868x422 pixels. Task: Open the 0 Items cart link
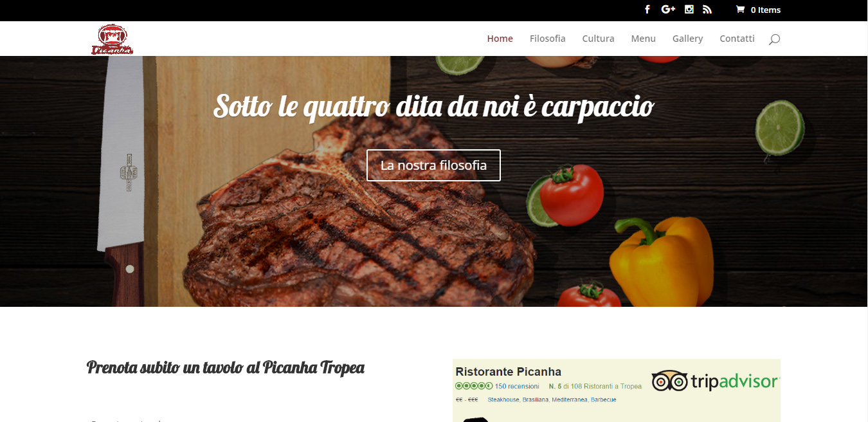point(765,10)
